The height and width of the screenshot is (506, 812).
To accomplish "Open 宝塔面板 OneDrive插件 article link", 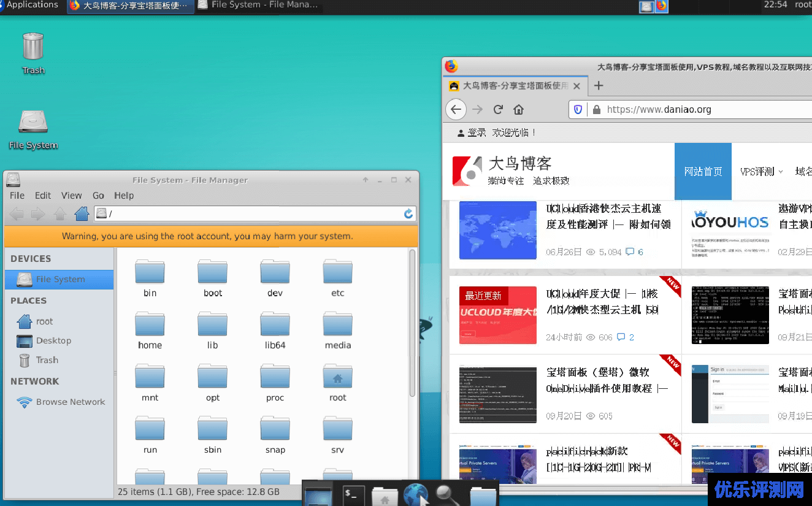I will [x=607, y=380].
